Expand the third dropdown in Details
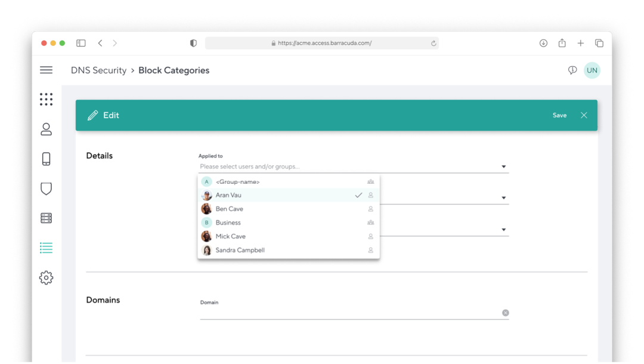Screen dimensions: 644x364 (x=503, y=230)
